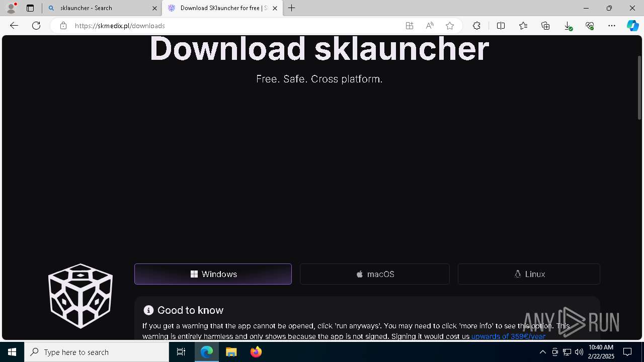Show hidden tray icons chevron

(x=542, y=352)
